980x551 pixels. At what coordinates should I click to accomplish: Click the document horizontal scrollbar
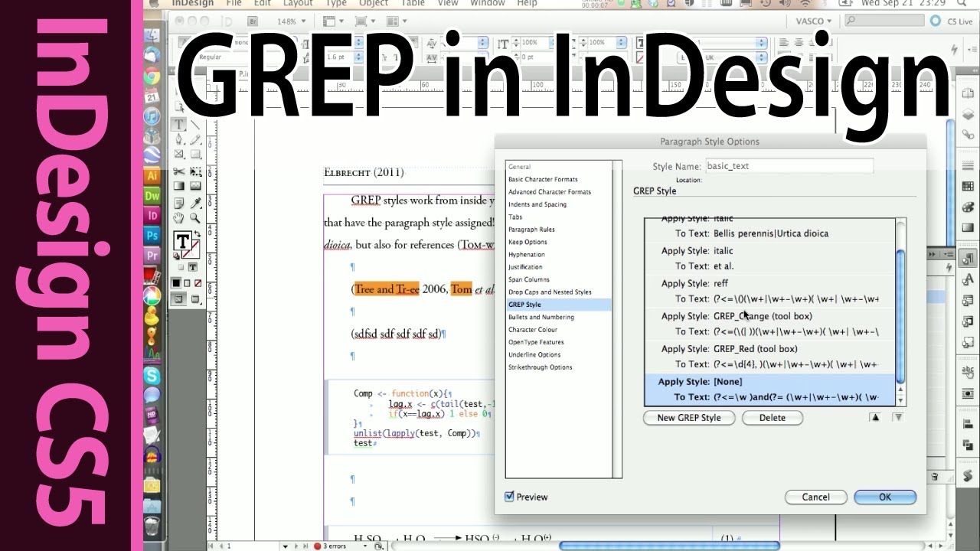coord(670,546)
